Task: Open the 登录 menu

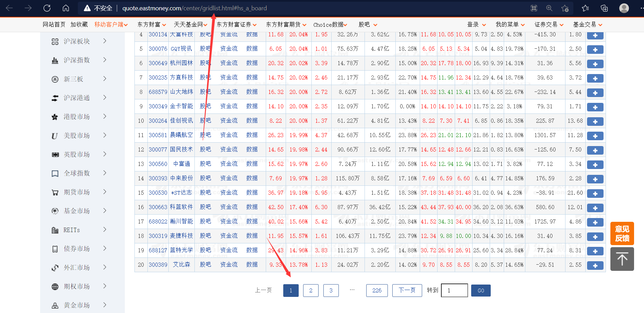Action: [x=477, y=25]
